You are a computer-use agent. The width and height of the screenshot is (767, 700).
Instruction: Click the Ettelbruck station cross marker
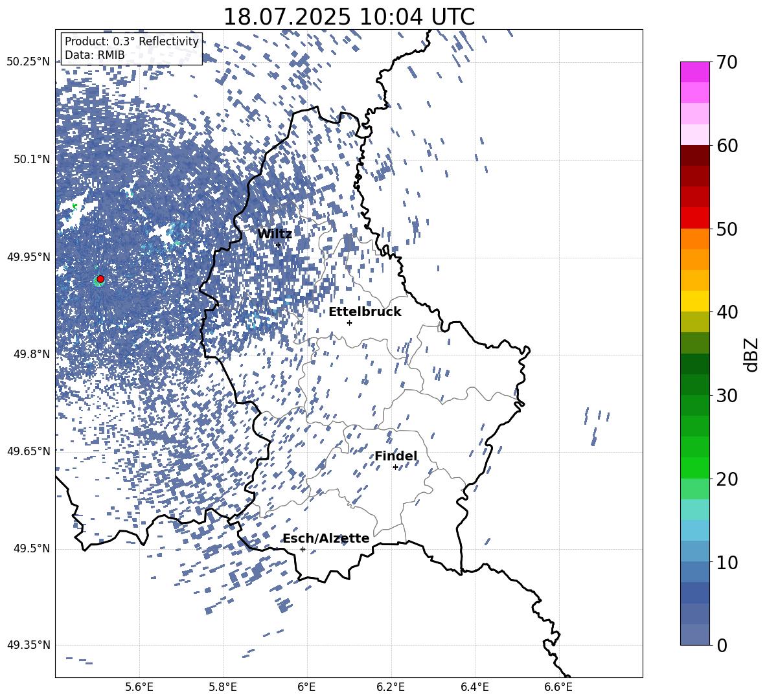pyautogui.click(x=349, y=322)
